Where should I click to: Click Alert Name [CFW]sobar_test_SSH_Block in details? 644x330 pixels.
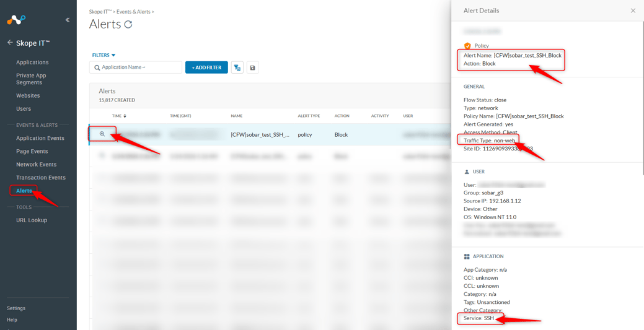coord(513,55)
